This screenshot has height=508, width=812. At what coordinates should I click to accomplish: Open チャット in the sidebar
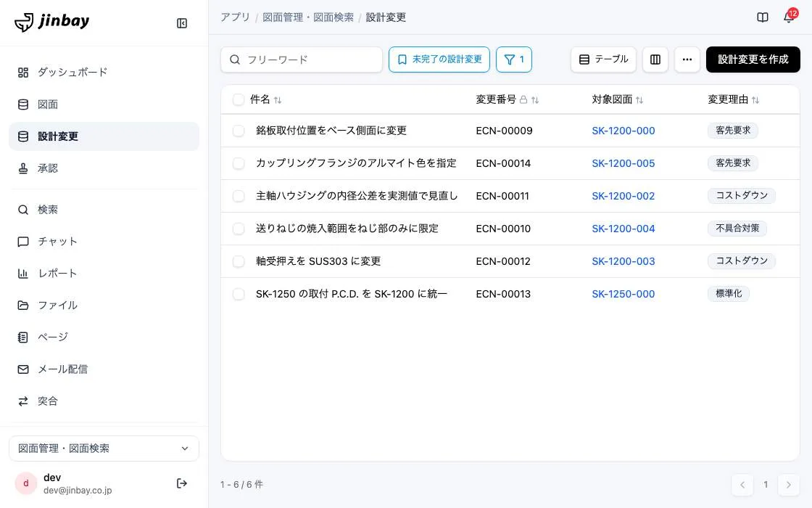tap(104, 242)
